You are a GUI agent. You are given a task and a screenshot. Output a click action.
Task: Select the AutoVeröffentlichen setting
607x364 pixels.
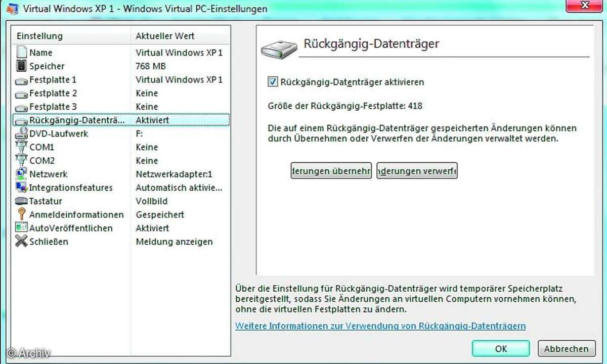click(x=121, y=229)
